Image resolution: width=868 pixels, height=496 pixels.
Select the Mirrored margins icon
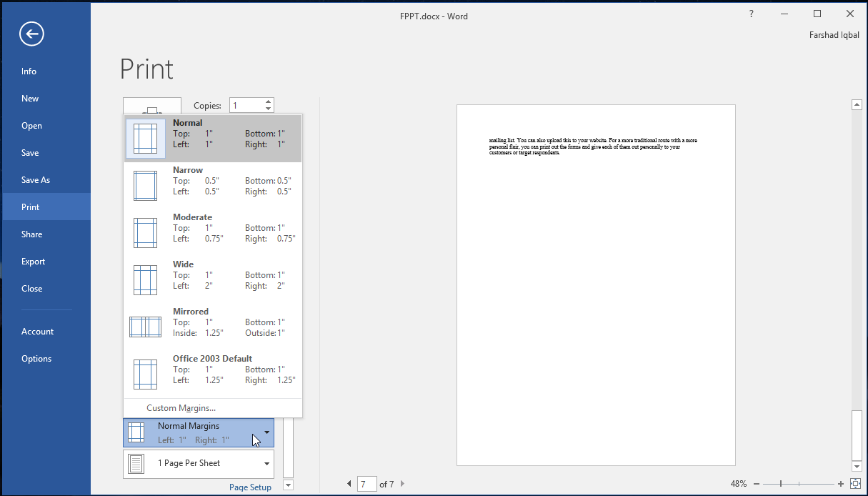145,327
